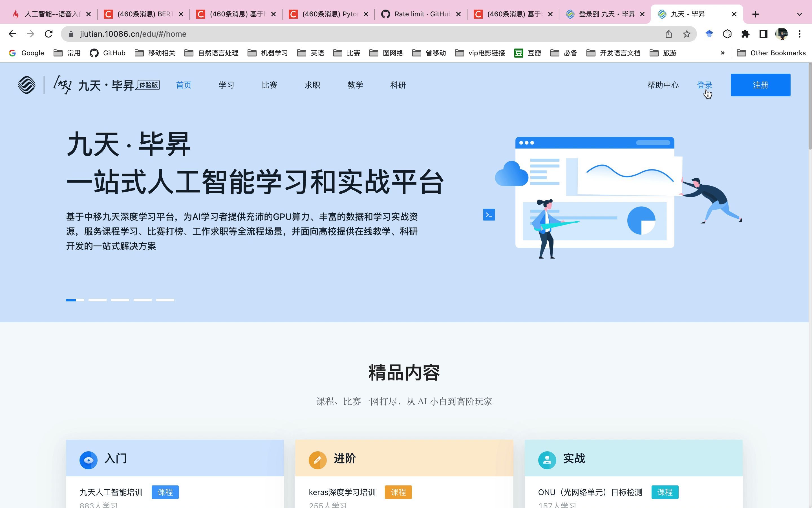Open the 科研 navigation item

click(398, 85)
